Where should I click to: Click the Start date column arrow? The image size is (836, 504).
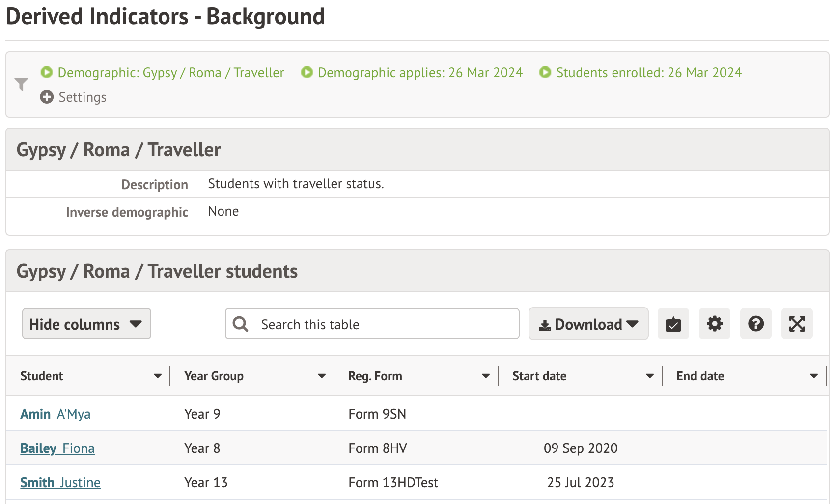[650, 376]
